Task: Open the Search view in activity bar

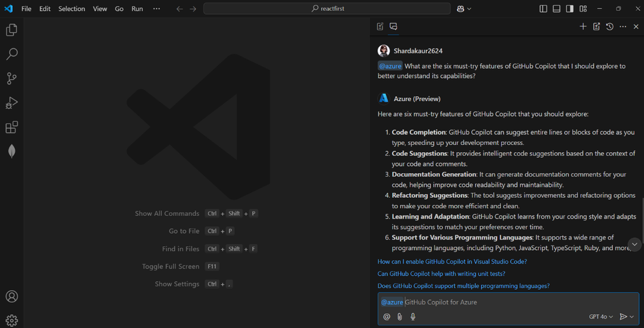Action: [12, 53]
